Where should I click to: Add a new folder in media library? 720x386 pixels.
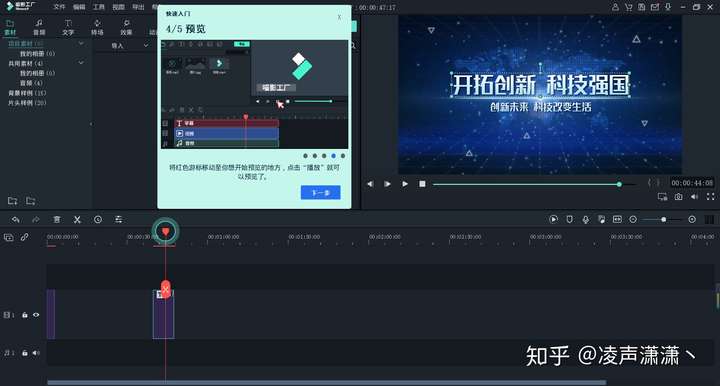[13, 201]
